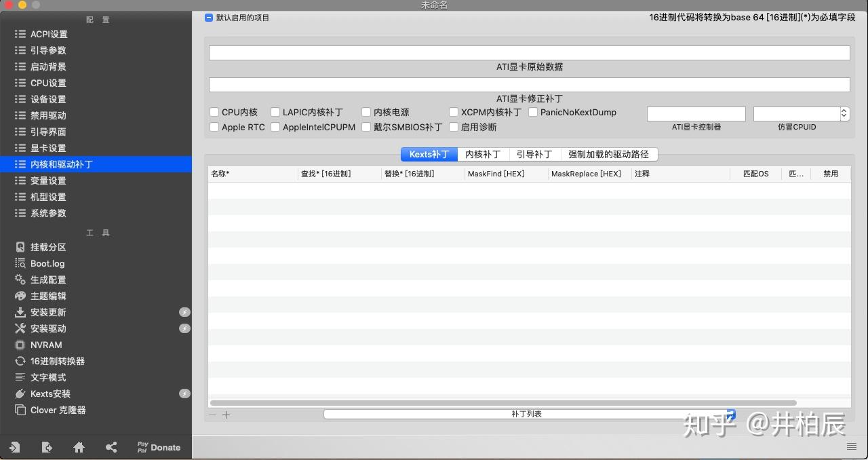Click the PayPal Donate button
The image size is (868, 460).
coord(158,447)
